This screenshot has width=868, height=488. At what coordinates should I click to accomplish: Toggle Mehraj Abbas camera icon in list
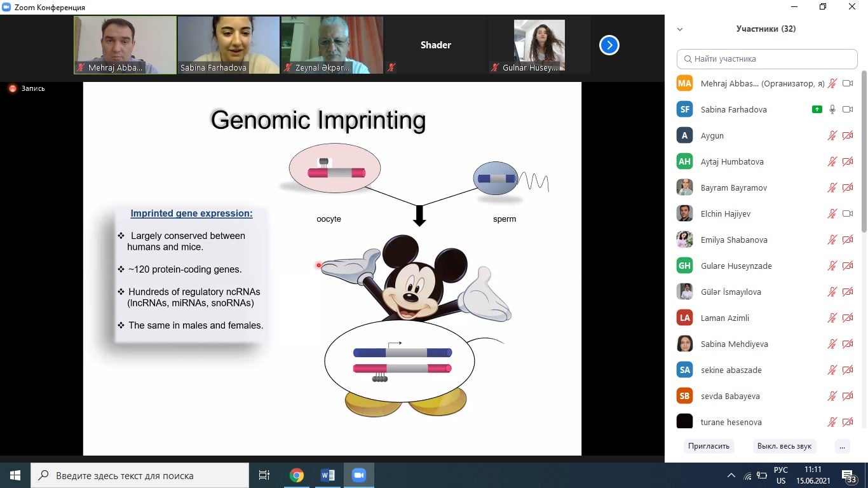(x=848, y=83)
